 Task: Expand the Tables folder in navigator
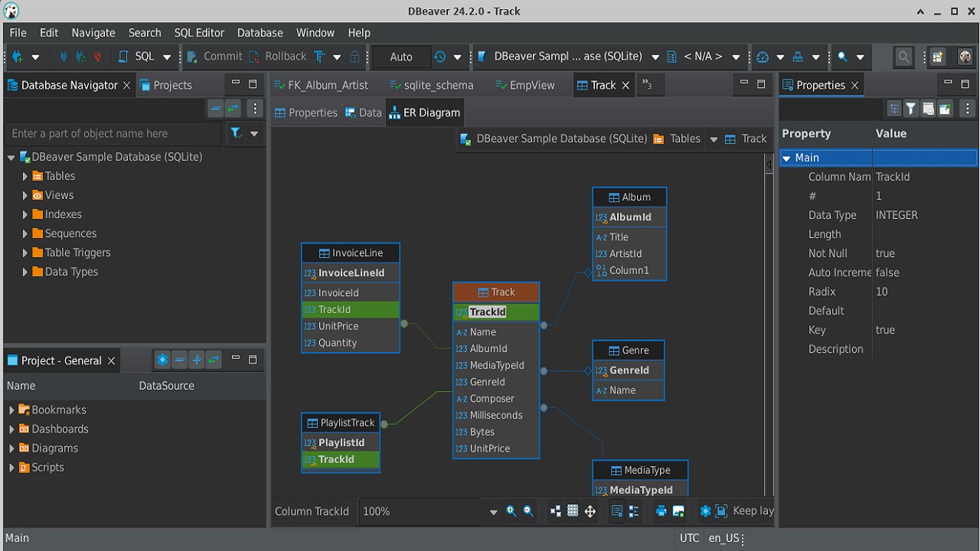pos(25,176)
